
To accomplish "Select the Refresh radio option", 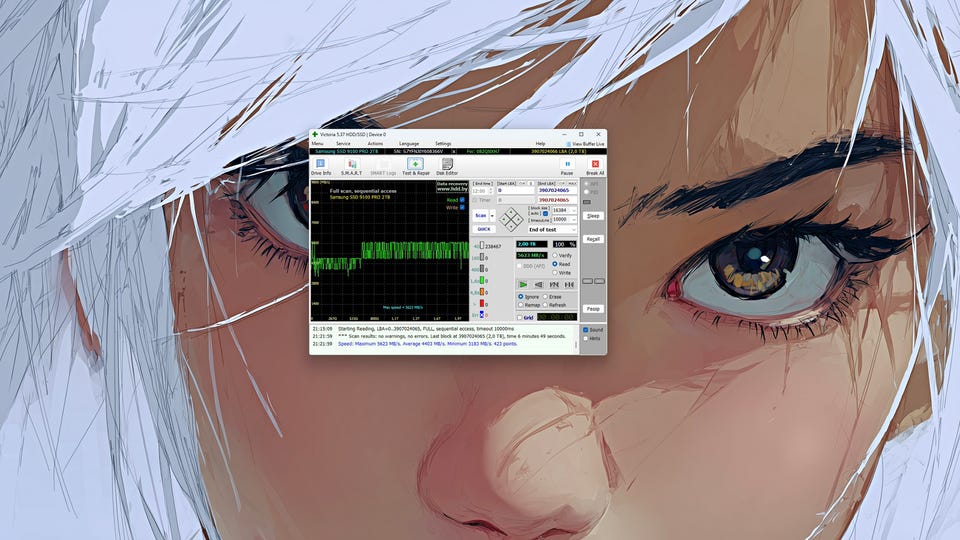I will 545,305.
